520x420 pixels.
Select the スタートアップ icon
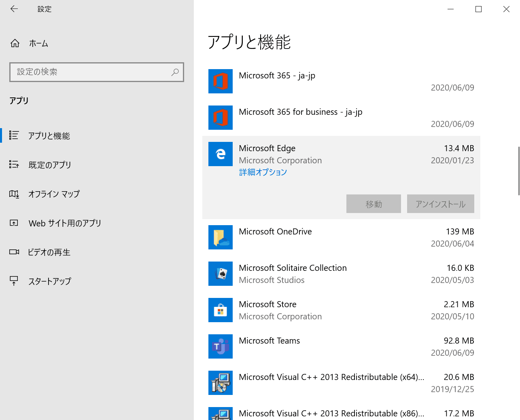[14, 281]
